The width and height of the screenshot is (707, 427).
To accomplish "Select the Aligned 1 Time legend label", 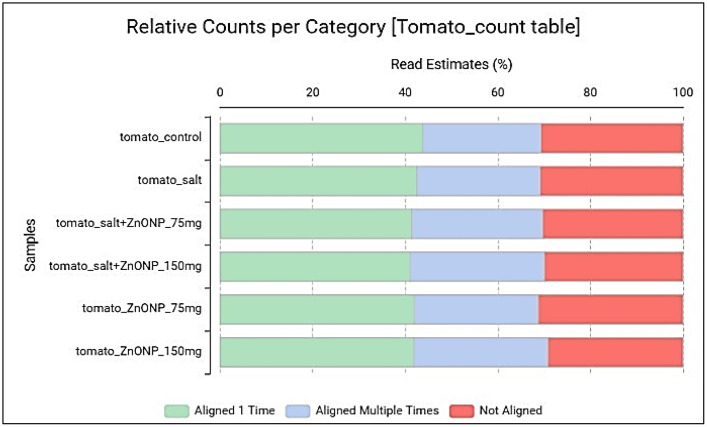I will point(234,410).
